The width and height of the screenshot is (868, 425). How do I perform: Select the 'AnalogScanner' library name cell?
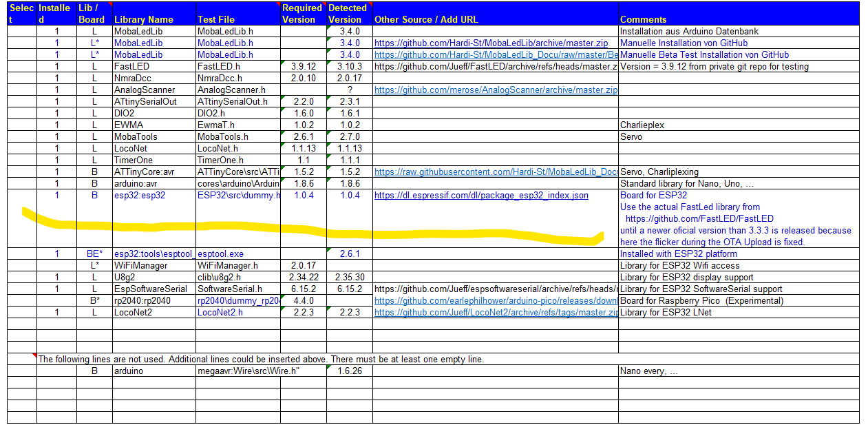[154, 90]
